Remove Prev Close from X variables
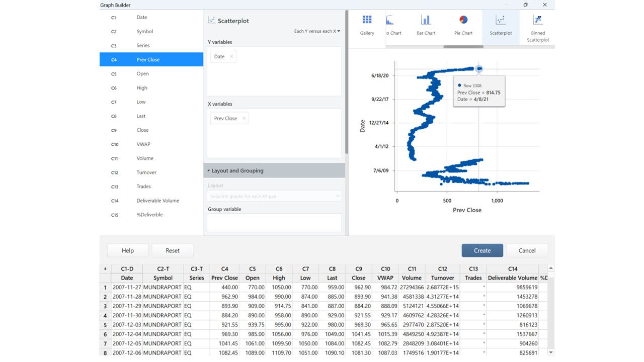Image resolution: width=644 pixels, height=362 pixels. click(244, 118)
